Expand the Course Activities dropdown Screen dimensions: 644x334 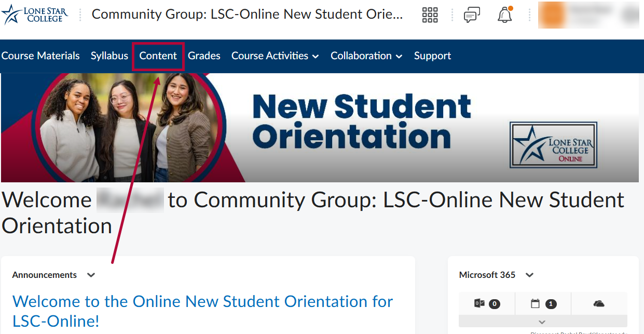(x=275, y=56)
